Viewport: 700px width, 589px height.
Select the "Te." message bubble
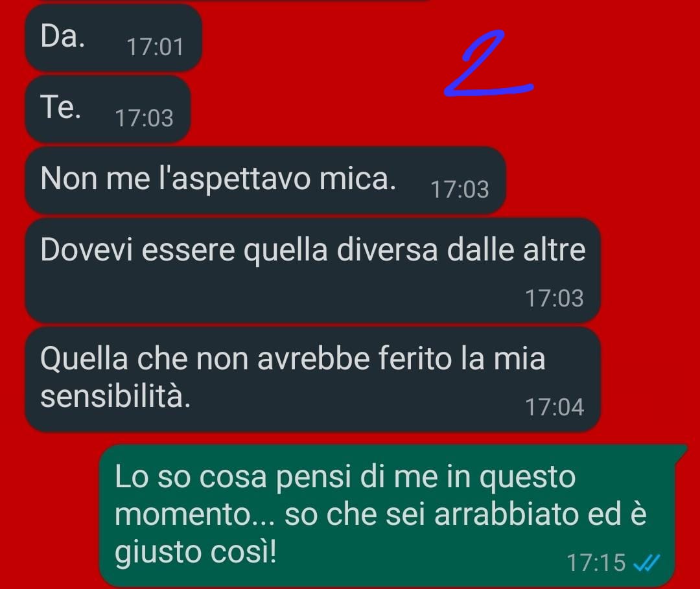(x=108, y=110)
